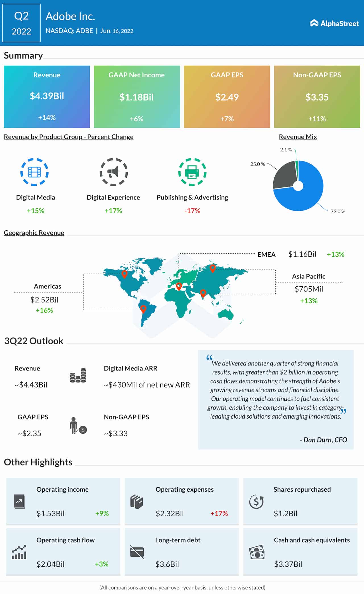Click the Operating expenses +17% change
The image size is (364, 594).
[219, 513]
